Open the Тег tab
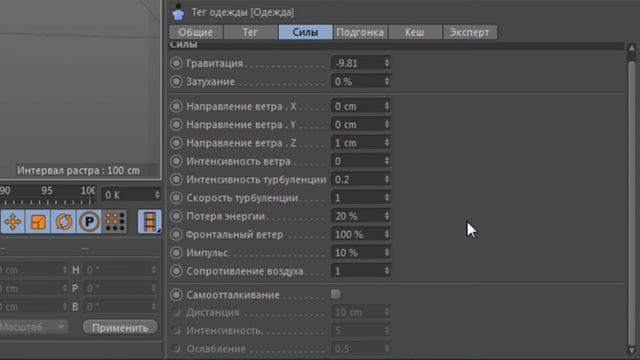Viewport: 640px width, 360px height. (251, 32)
